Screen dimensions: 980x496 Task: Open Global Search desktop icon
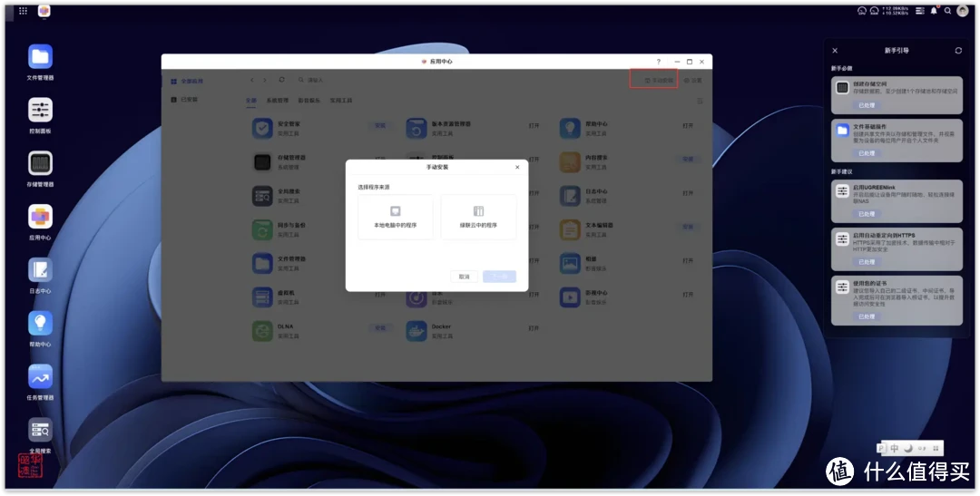(40, 430)
